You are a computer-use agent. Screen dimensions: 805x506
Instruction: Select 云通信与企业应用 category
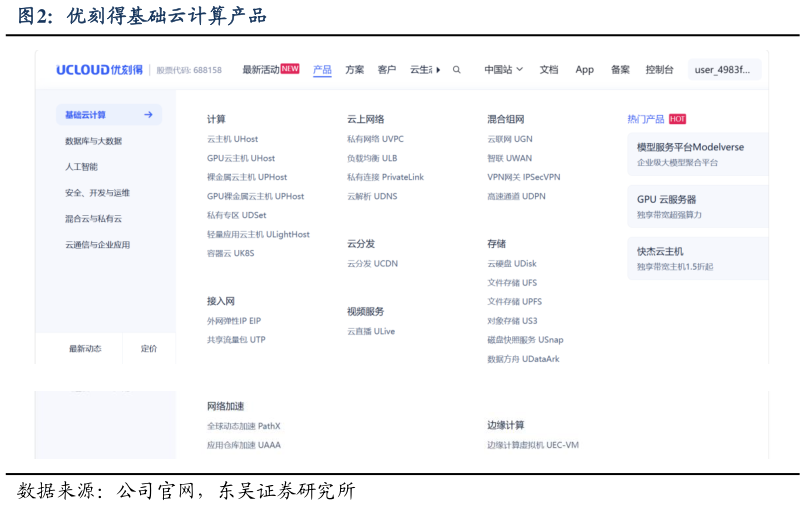click(x=97, y=244)
